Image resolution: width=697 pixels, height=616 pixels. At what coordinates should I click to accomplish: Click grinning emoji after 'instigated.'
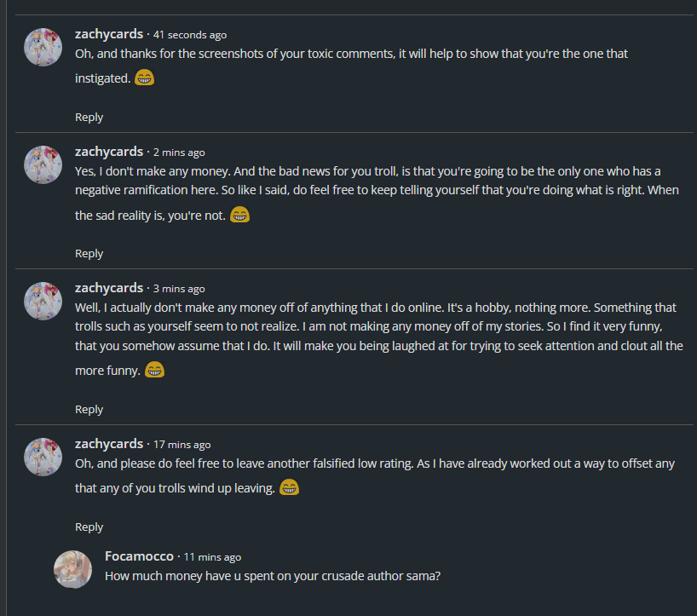point(145,78)
